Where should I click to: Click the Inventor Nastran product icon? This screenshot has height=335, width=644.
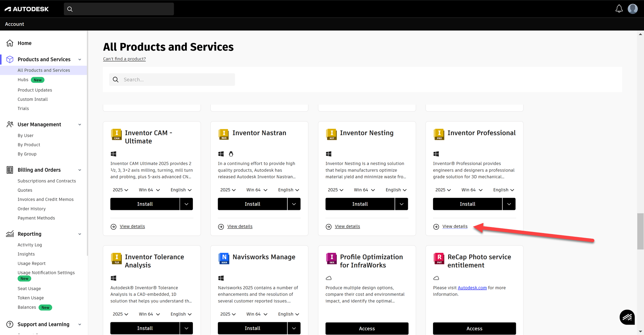tap(224, 134)
